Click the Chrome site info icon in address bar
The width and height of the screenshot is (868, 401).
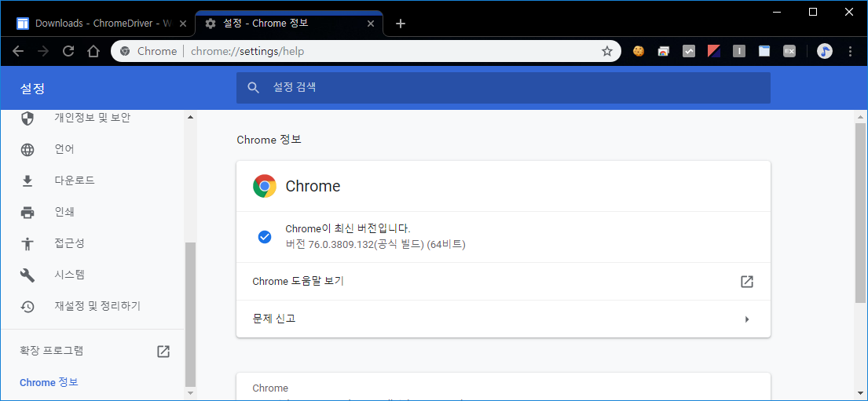click(125, 52)
